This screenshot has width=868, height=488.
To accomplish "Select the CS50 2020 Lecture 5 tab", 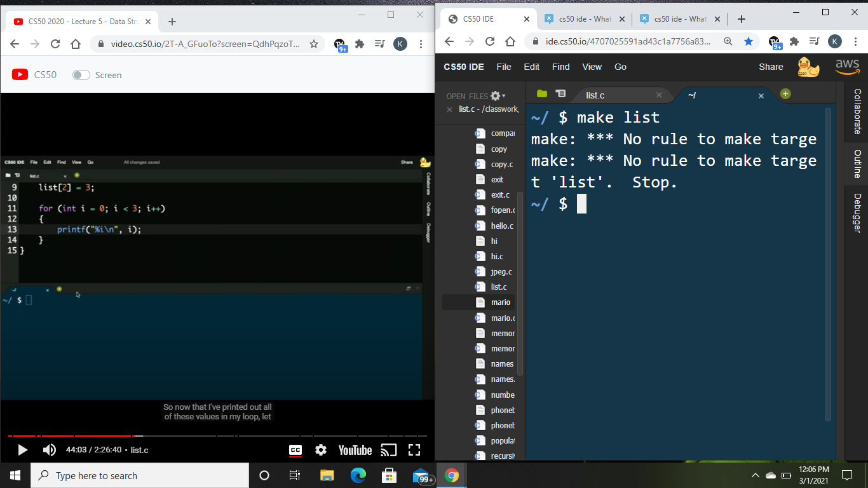I will click(x=81, y=22).
